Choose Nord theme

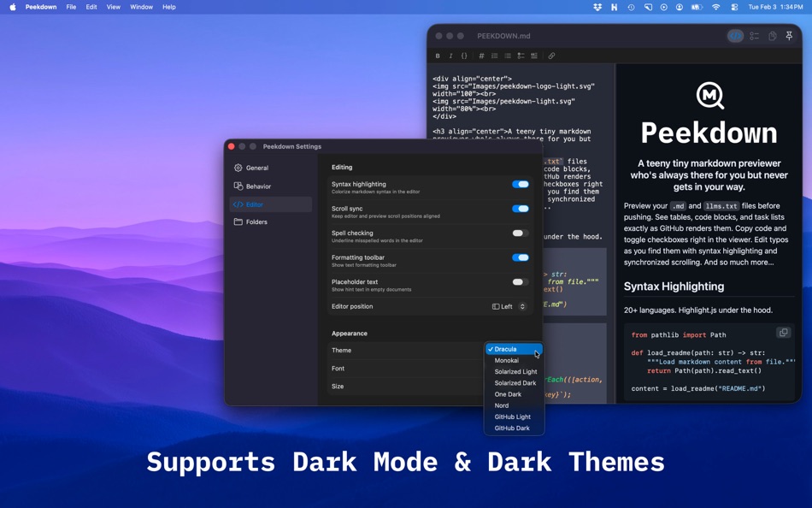[514, 406]
